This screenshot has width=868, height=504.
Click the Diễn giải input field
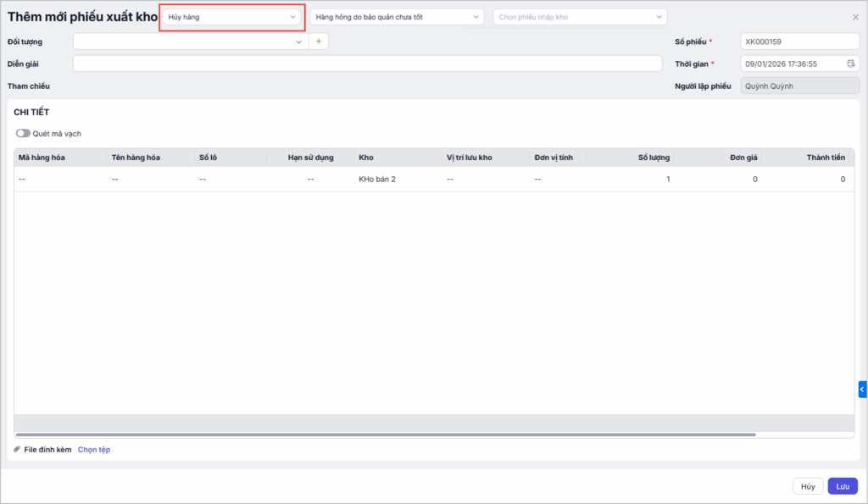368,64
